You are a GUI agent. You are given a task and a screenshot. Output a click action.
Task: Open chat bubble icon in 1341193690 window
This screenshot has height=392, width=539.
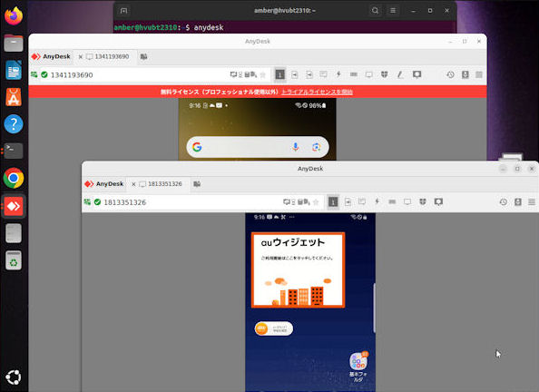click(416, 74)
